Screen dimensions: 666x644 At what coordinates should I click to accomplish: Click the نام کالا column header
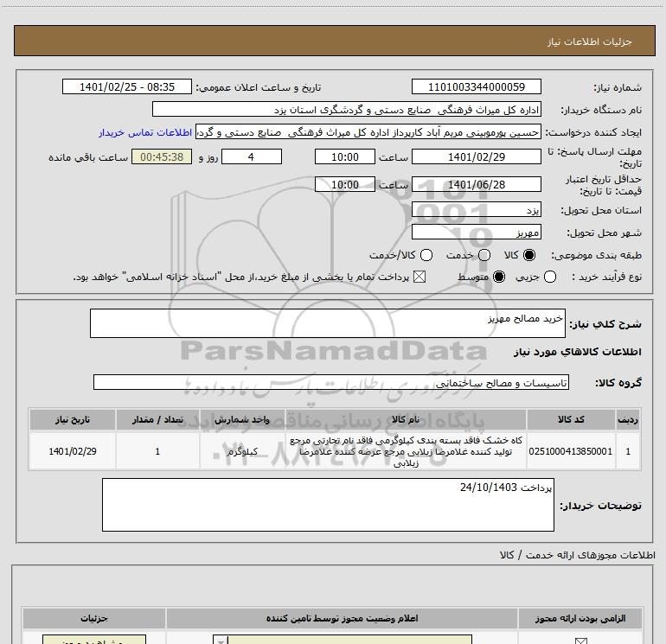(405, 420)
